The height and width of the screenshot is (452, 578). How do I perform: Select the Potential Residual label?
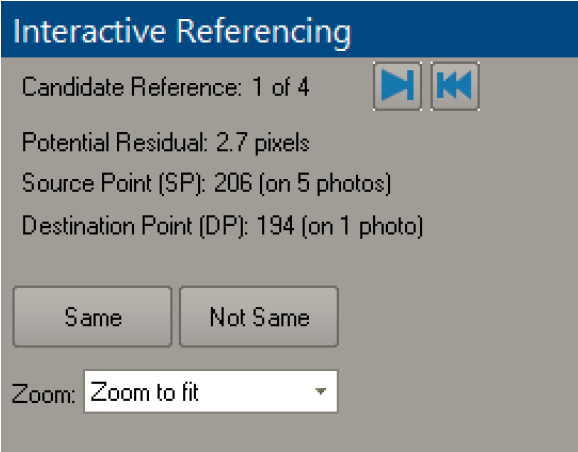[x=115, y=142]
